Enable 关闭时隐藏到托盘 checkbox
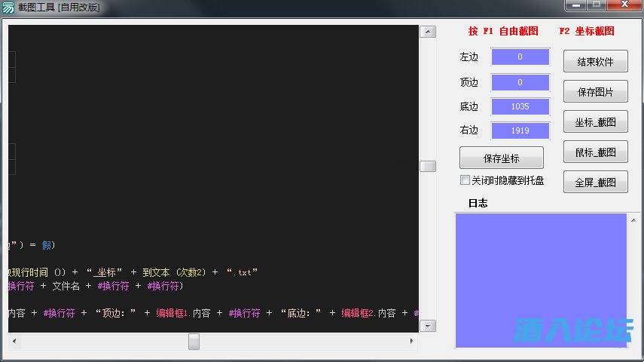This screenshot has height=362, width=644. point(465,180)
